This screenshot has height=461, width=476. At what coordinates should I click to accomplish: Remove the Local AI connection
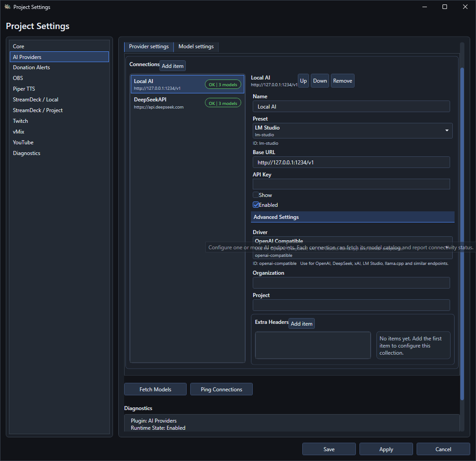point(342,81)
